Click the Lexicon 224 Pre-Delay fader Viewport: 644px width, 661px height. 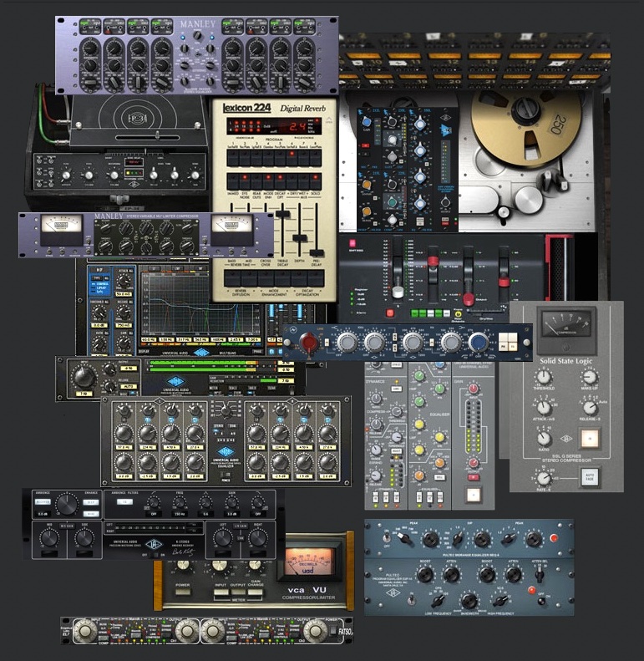click(x=317, y=252)
